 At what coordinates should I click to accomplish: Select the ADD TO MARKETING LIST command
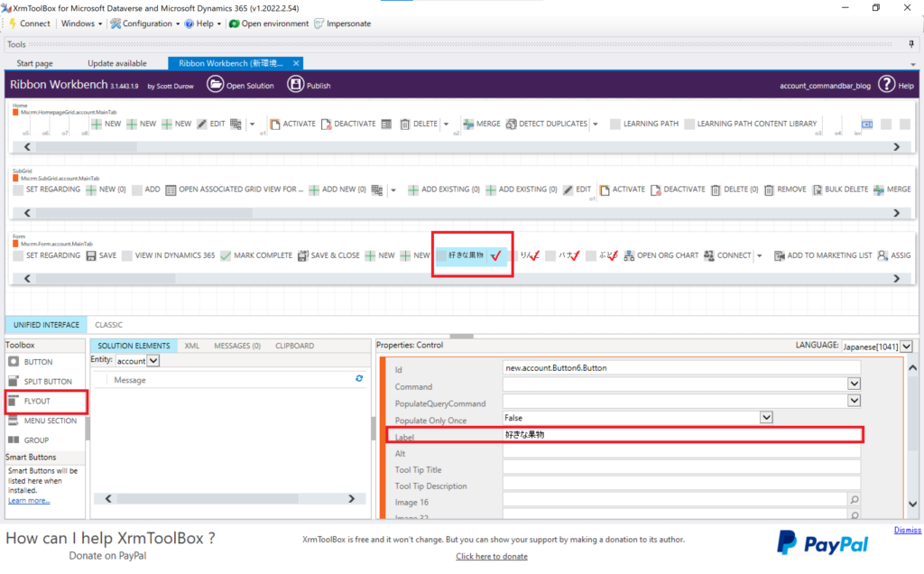pos(823,255)
